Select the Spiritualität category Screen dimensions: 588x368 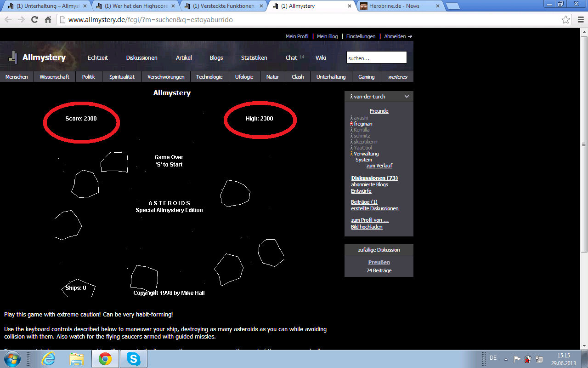point(122,77)
